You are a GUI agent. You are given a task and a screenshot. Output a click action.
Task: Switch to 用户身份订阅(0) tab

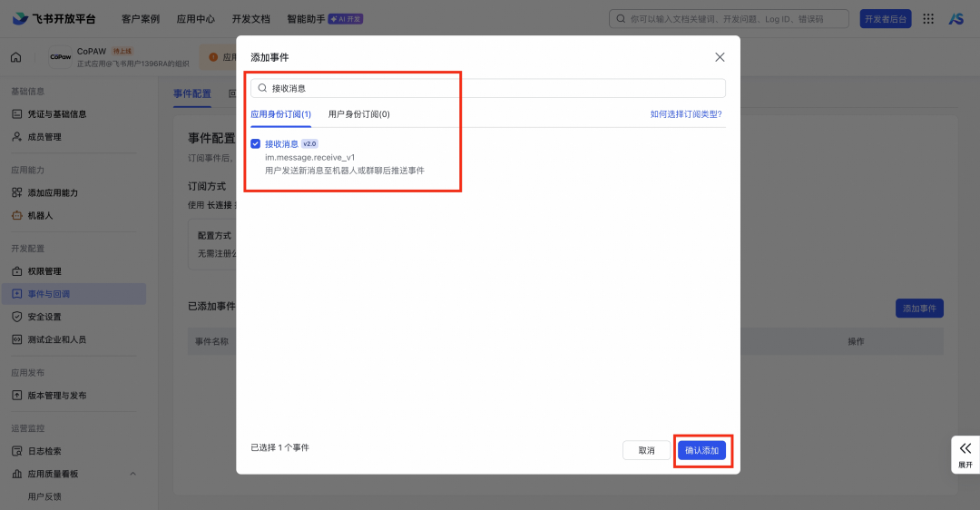(358, 114)
